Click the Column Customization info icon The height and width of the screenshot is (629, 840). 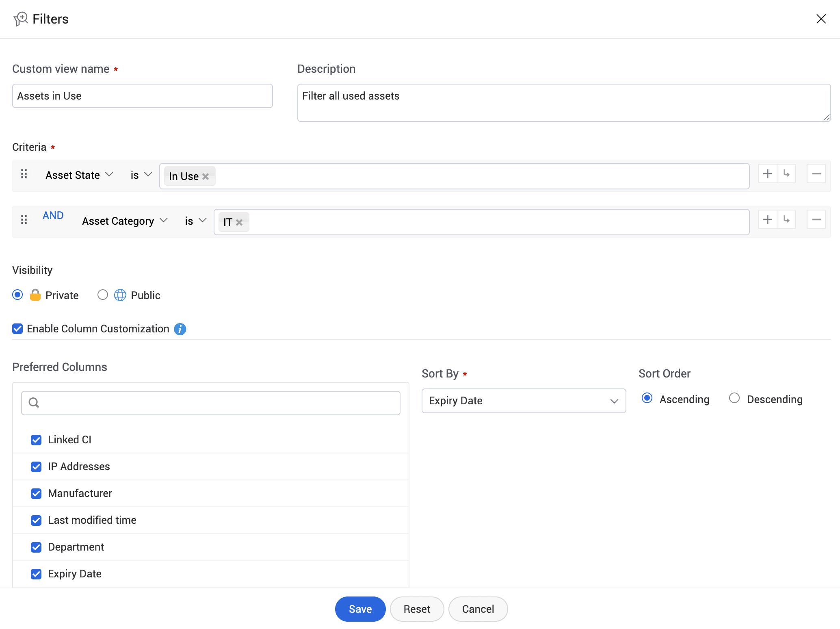pos(180,329)
